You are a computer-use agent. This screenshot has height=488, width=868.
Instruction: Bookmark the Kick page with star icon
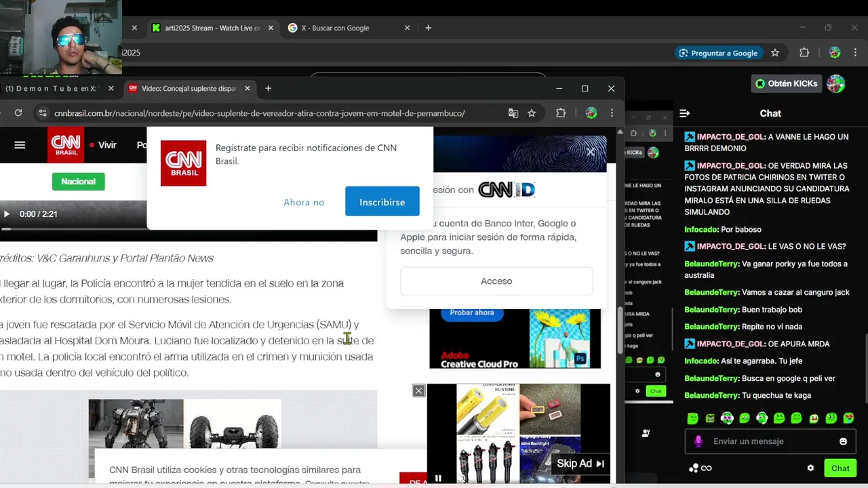(775, 53)
